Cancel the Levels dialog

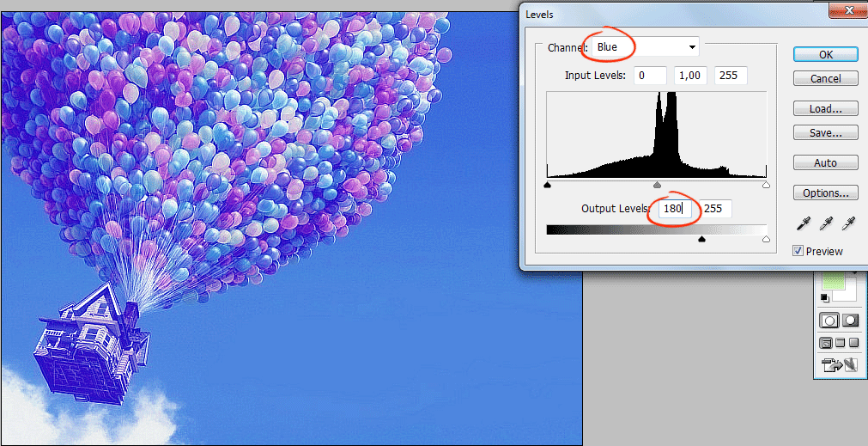pyautogui.click(x=826, y=79)
